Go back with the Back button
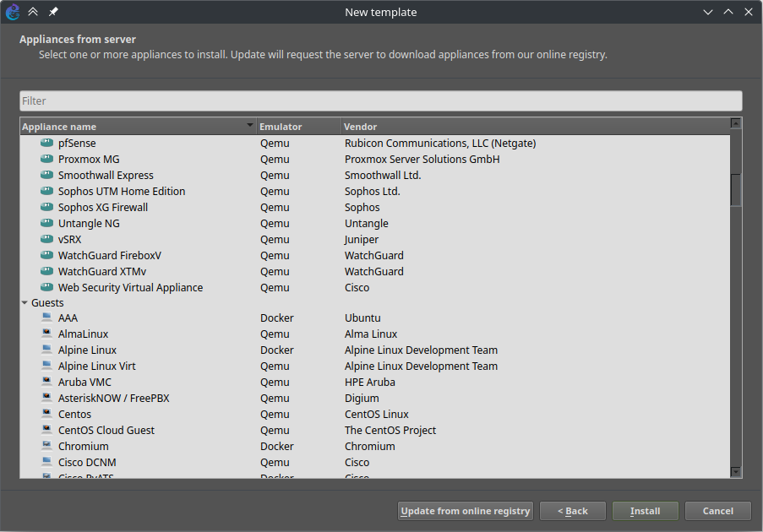This screenshot has width=763, height=532. click(573, 511)
